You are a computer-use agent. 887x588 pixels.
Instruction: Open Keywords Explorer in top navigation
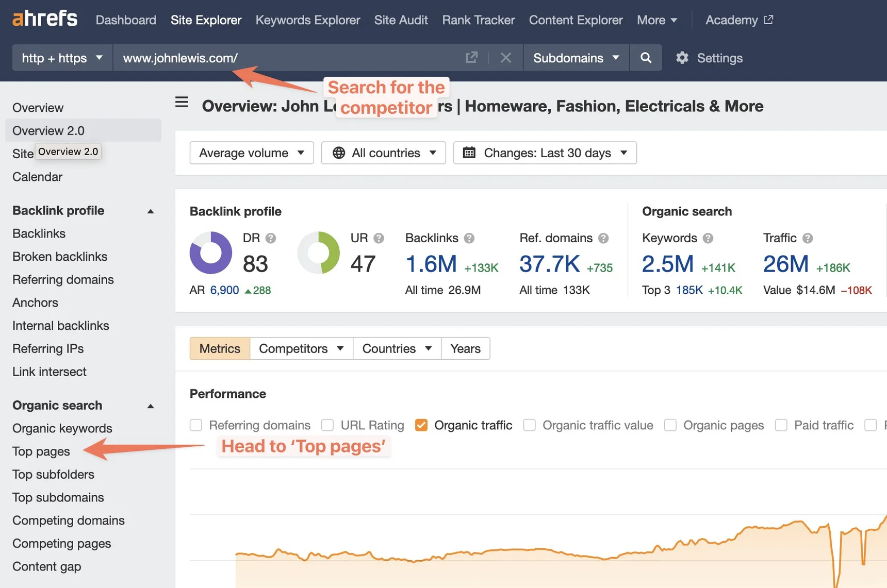click(308, 20)
